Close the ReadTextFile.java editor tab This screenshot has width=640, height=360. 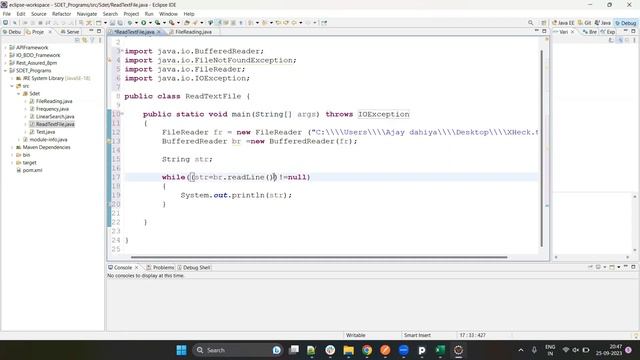click(x=159, y=32)
